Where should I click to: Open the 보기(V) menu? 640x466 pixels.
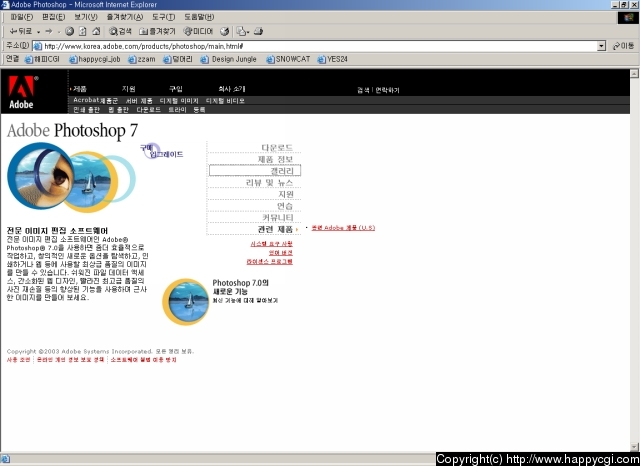point(86,17)
